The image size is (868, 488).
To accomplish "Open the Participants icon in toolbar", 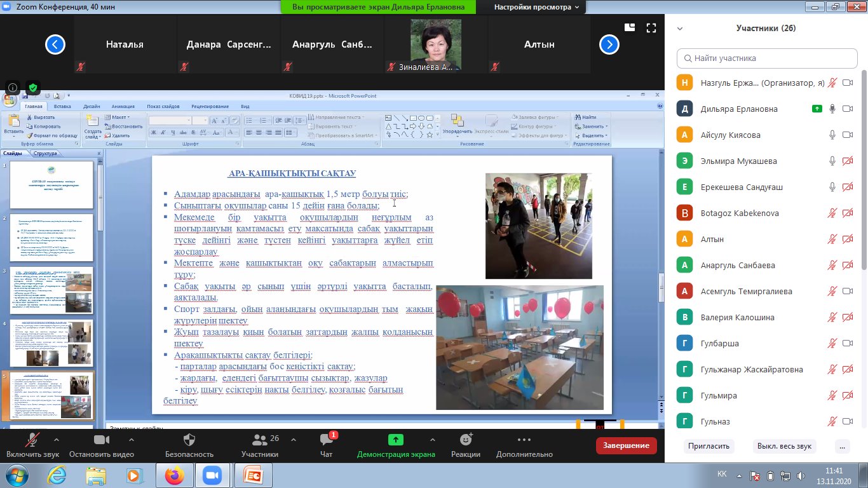I will click(x=259, y=440).
